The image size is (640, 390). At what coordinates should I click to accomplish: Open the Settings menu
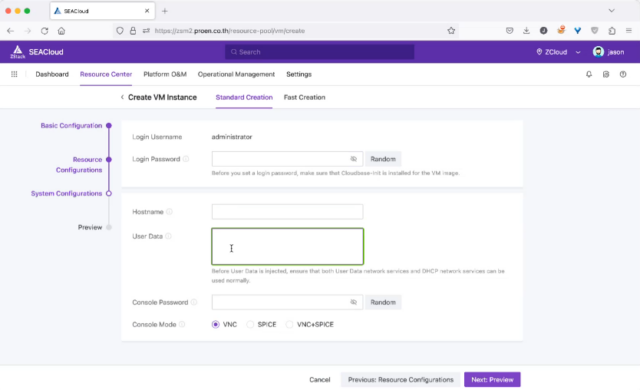299,74
